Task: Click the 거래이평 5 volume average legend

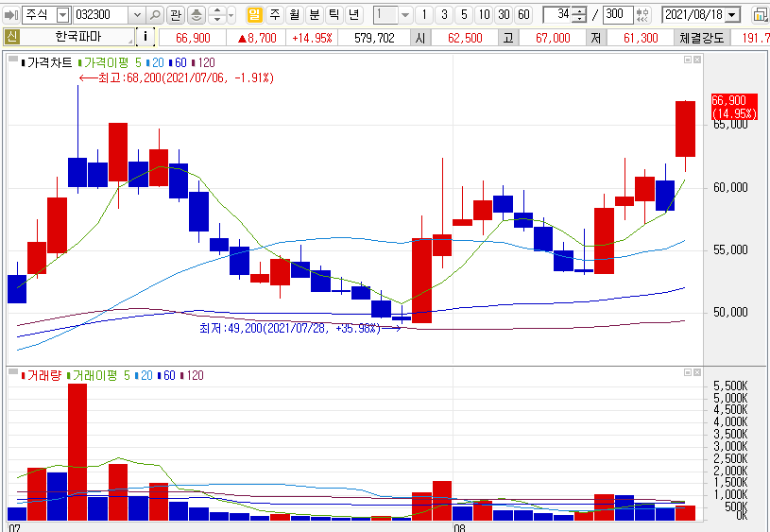Action: (x=99, y=376)
